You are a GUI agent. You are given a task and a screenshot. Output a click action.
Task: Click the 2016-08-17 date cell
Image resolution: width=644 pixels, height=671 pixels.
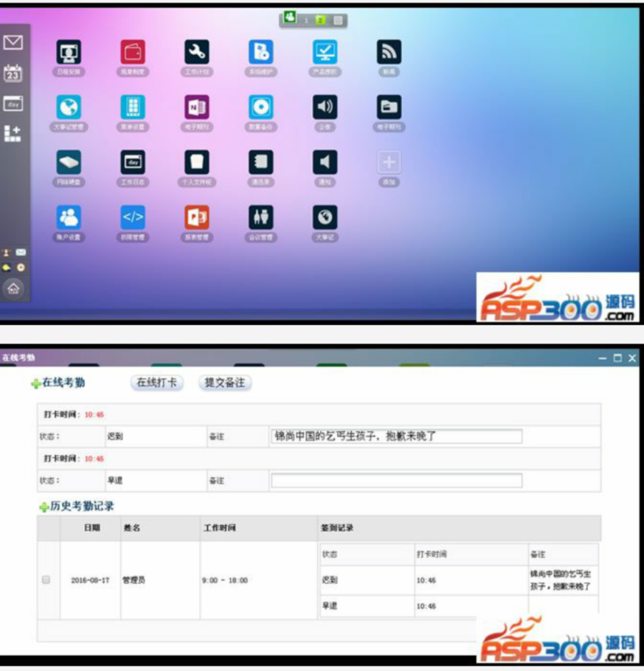90,580
